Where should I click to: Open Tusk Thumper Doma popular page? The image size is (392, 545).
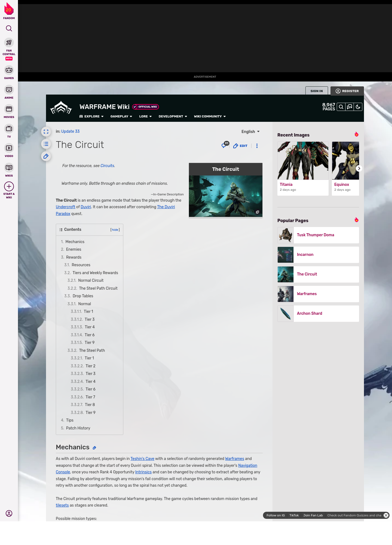coord(318,235)
